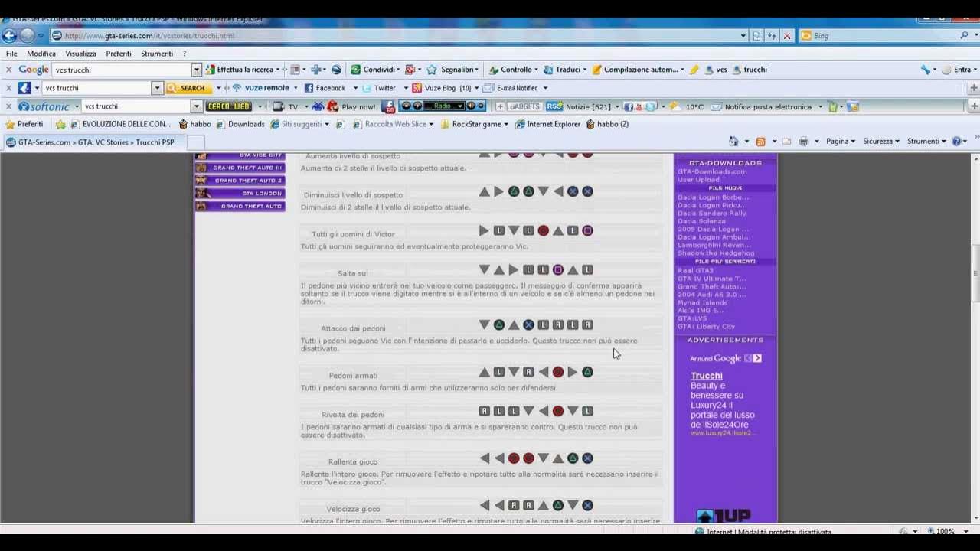The height and width of the screenshot is (551, 980).
Task: Click the Twitter button in Vuze toolbar
Action: (x=379, y=88)
